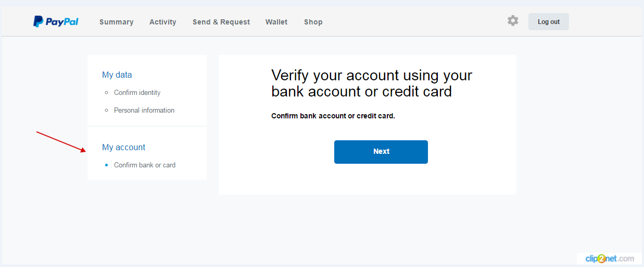644x267 pixels.
Task: Click the clip2net.com watermark
Action: point(610,259)
